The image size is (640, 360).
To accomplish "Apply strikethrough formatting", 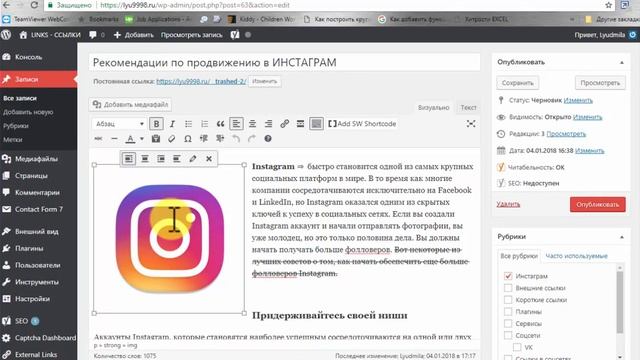I will tap(98, 139).
